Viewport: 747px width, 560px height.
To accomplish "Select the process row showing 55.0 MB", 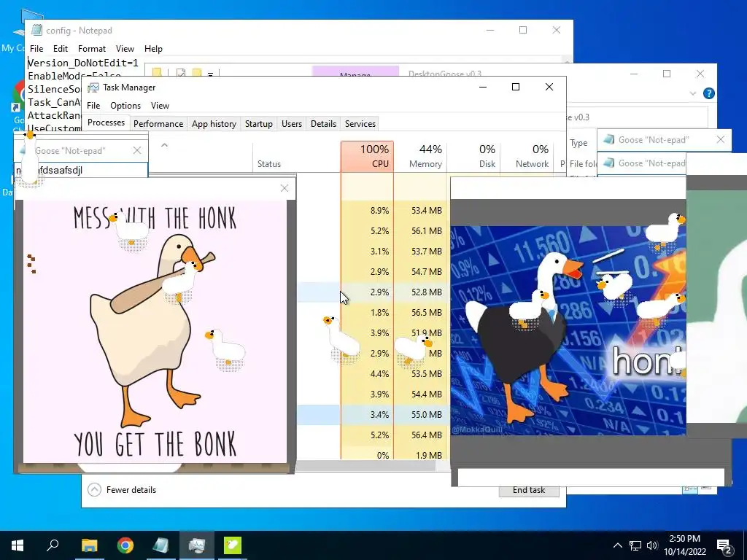I will 373,415.
